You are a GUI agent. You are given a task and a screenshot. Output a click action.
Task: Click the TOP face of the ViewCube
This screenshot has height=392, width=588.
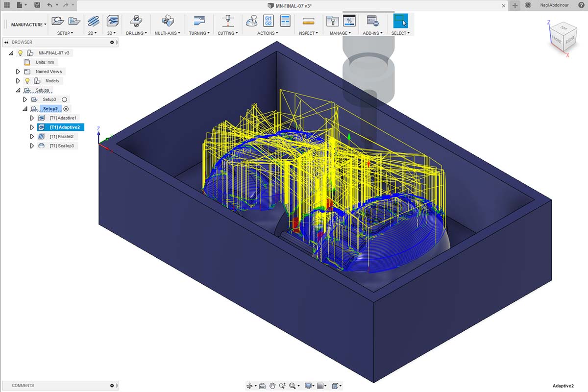point(563,28)
